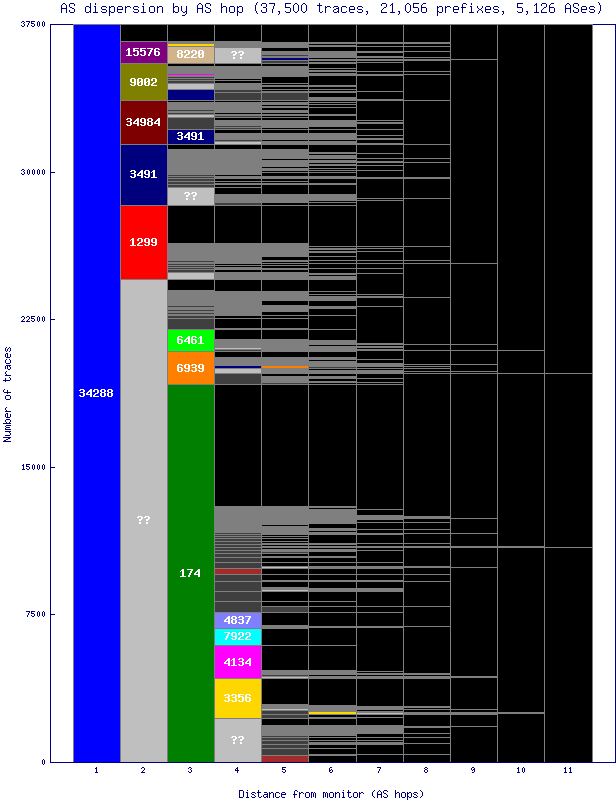Select the large dark green 174 block
Screen dimensions: 616x800
tap(190, 573)
